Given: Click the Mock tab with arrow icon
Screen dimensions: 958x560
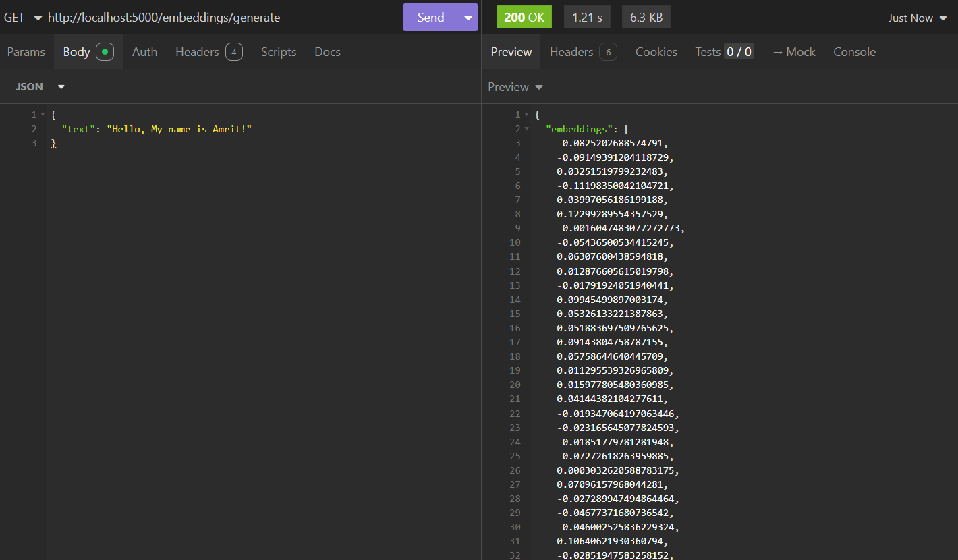Looking at the screenshot, I should [793, 52].
